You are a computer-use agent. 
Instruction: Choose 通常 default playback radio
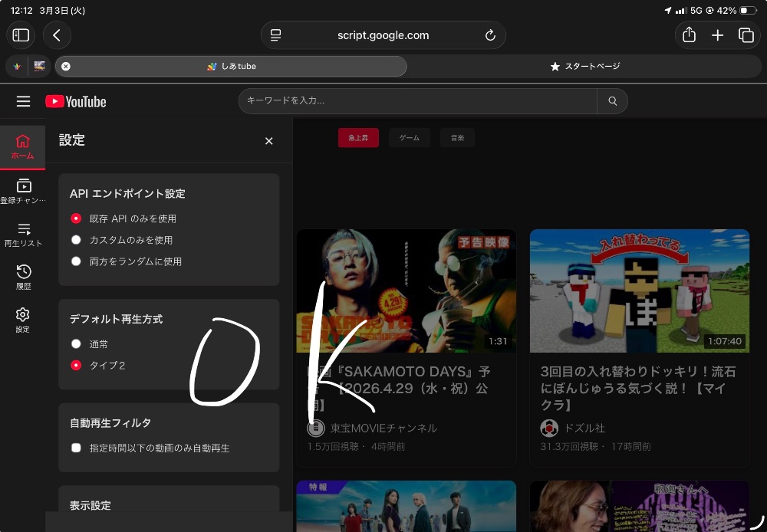coord(76,344)
